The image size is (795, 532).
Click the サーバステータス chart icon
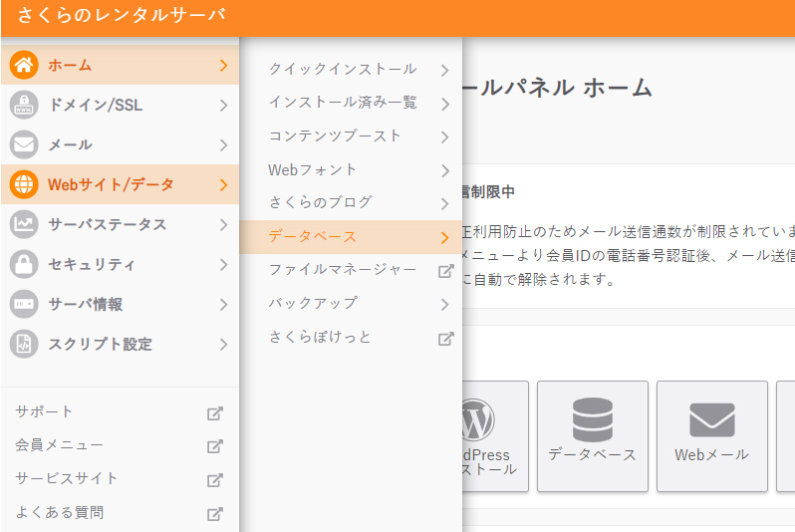pyautogui.click(x=24, y=224)
